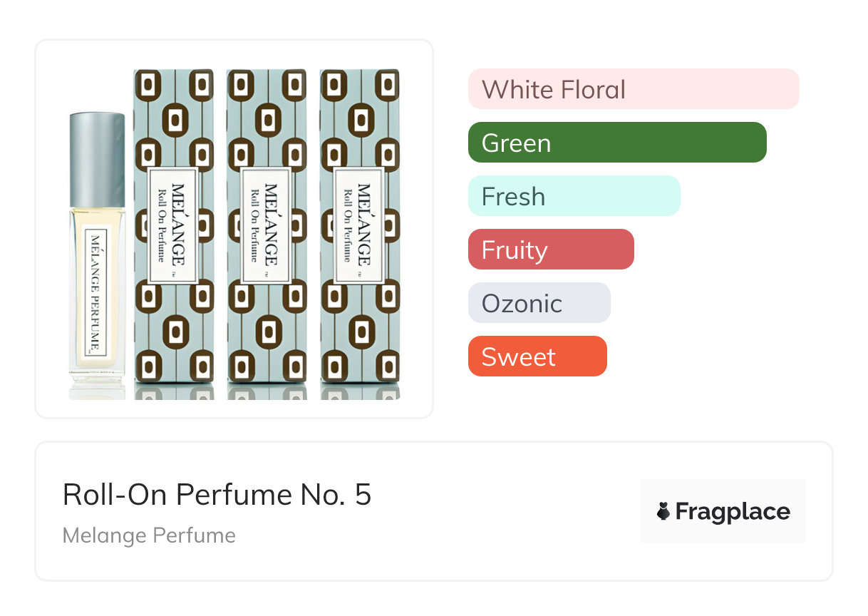The height and width of the screenshot is (616, 868).
Task: Click the white label on middle box
Action: [267, 226]
